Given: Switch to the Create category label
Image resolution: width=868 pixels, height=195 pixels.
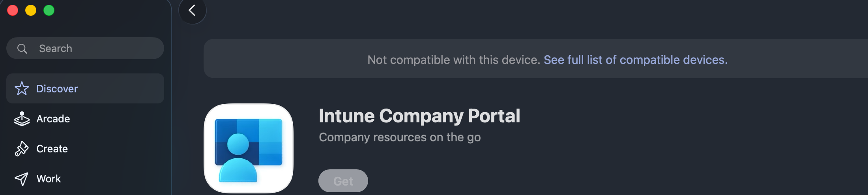Looking at the screenshot, I should (52, 149).
